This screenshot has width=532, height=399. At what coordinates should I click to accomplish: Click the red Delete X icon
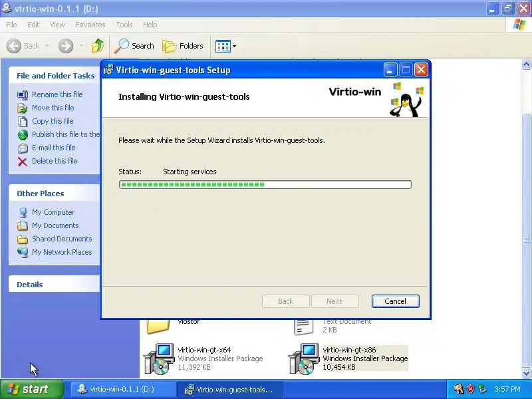click(23, 162)
